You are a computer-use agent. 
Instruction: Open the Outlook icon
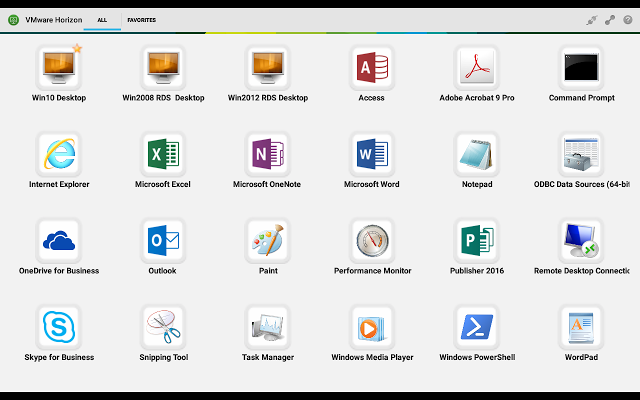(x=163, y=240)
